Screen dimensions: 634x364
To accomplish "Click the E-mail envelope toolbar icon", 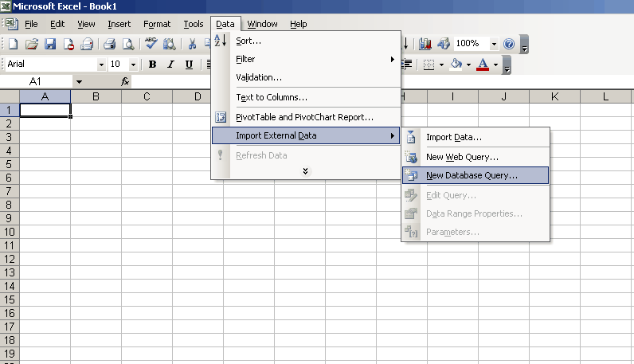I will tap(87, 44).
